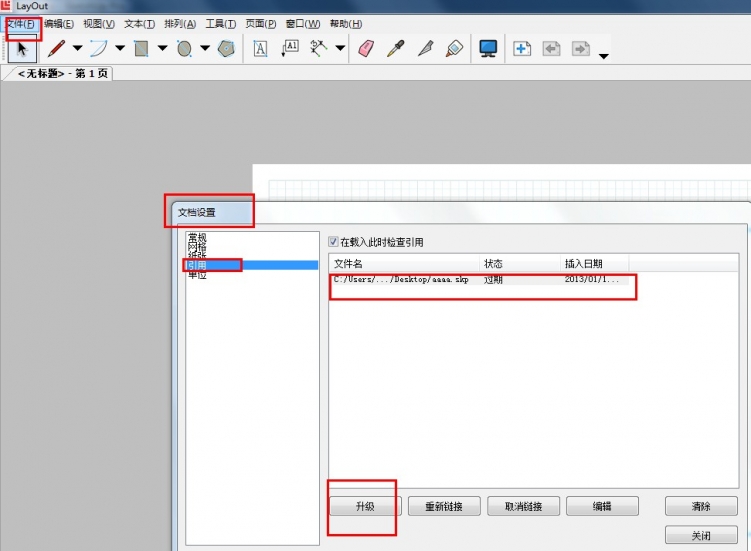This screenshot has width=751, height=551.
Task: Activate the Eraser tool
Action: click(366, 48)
